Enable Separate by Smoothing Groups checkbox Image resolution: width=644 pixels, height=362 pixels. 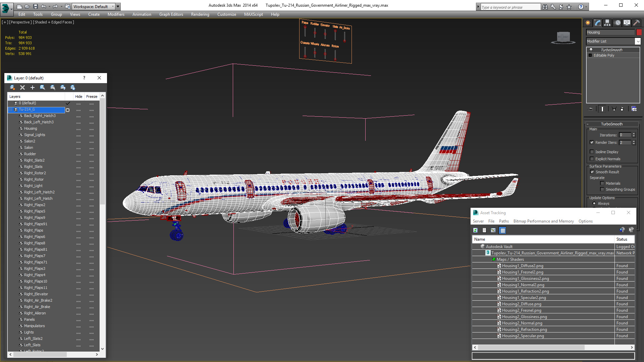tap(602, 189)
